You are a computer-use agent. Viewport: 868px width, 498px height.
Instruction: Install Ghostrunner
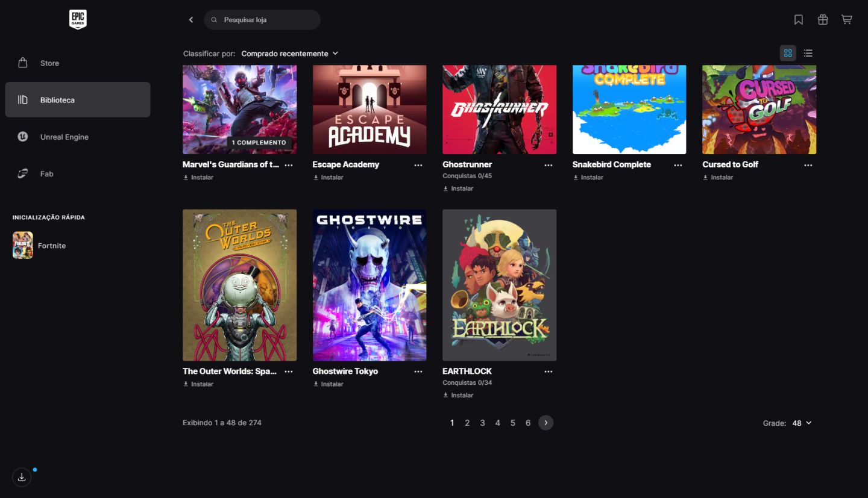coord(458,188)
